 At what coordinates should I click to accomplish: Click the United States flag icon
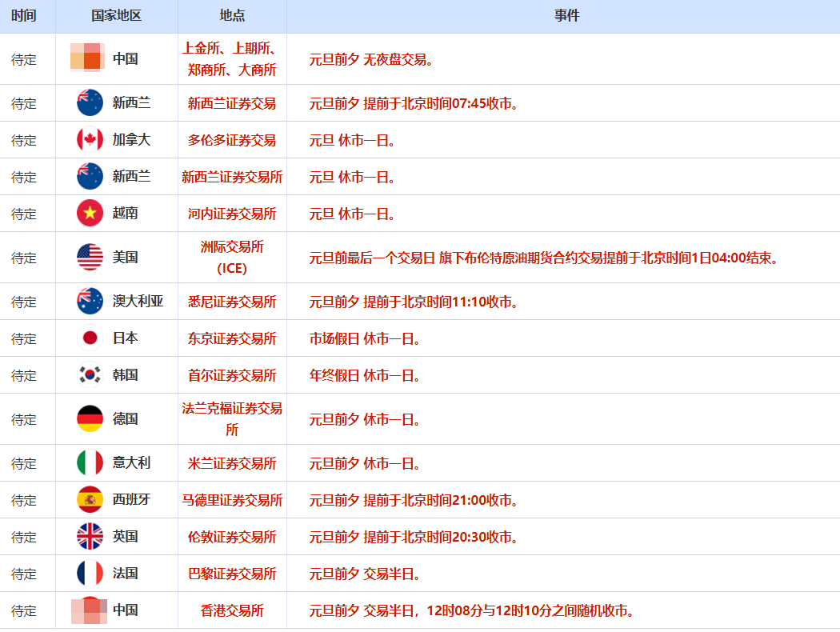pyautogui.click(x=90, y=258)
